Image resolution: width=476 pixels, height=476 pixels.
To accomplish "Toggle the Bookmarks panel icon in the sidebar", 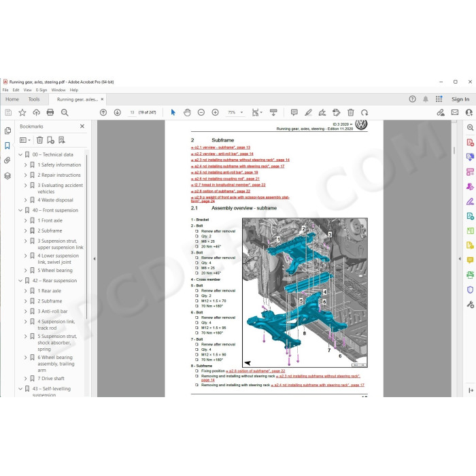I will coord(7,146).
